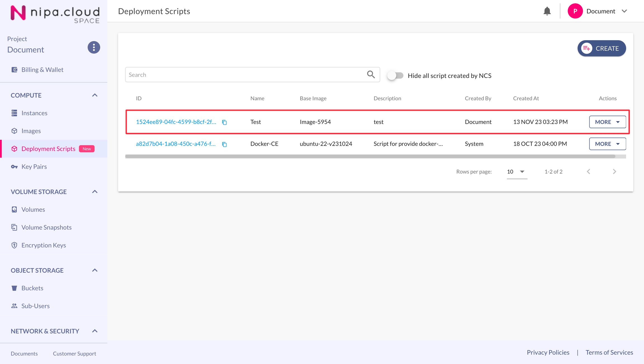The height and width of the screenshot is (364, 644).
Task: Click the pink P avatar icon
Action: click(x=575, y=11)
